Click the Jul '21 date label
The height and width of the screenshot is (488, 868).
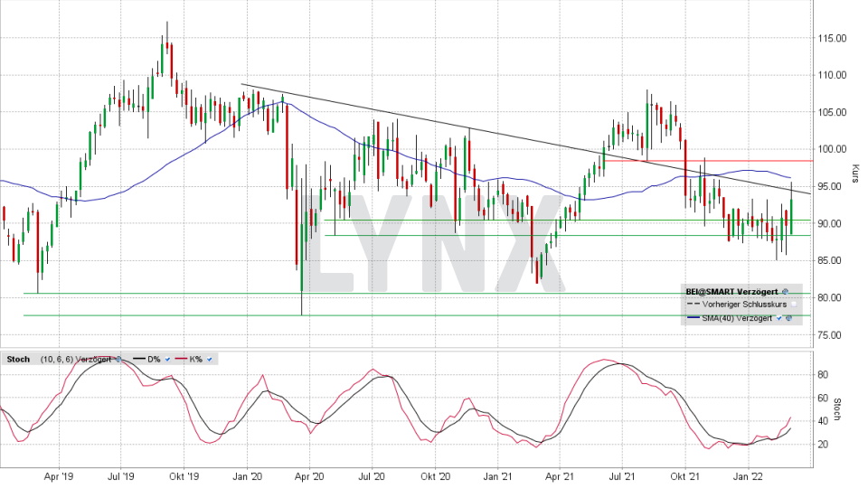point(622,476)
